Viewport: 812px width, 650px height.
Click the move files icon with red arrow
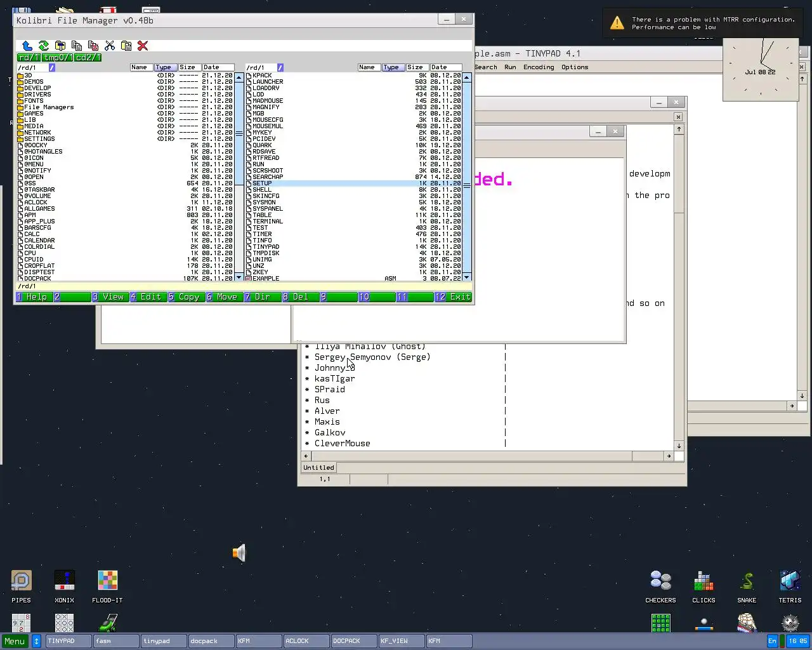point(93,46)
